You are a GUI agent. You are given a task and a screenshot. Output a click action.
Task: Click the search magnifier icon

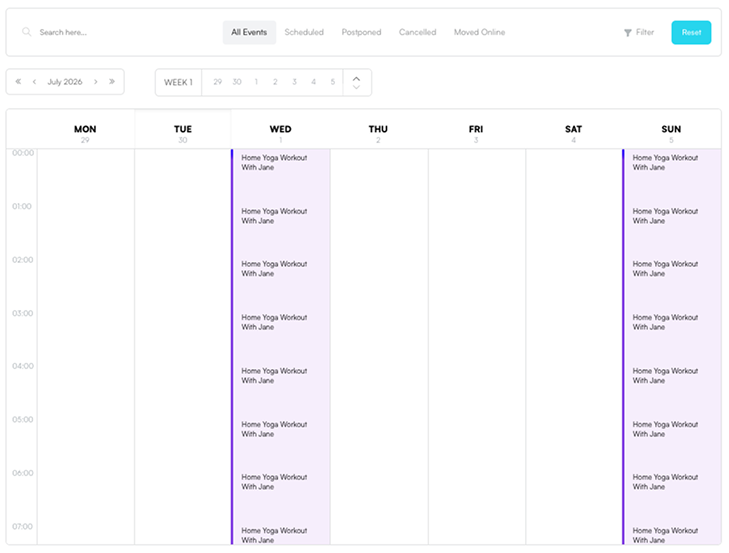[27, 32]
